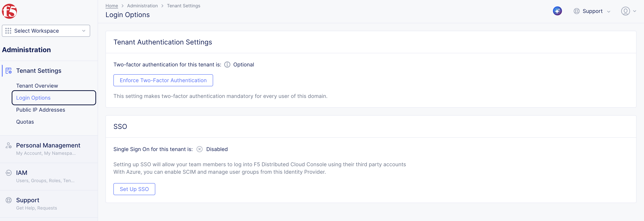Click the F5 logo

(x=10, y=11)
